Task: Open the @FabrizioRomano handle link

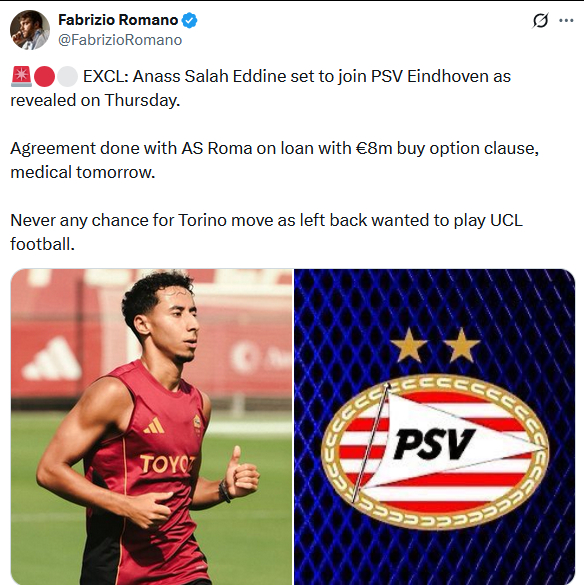Action: 120,40
